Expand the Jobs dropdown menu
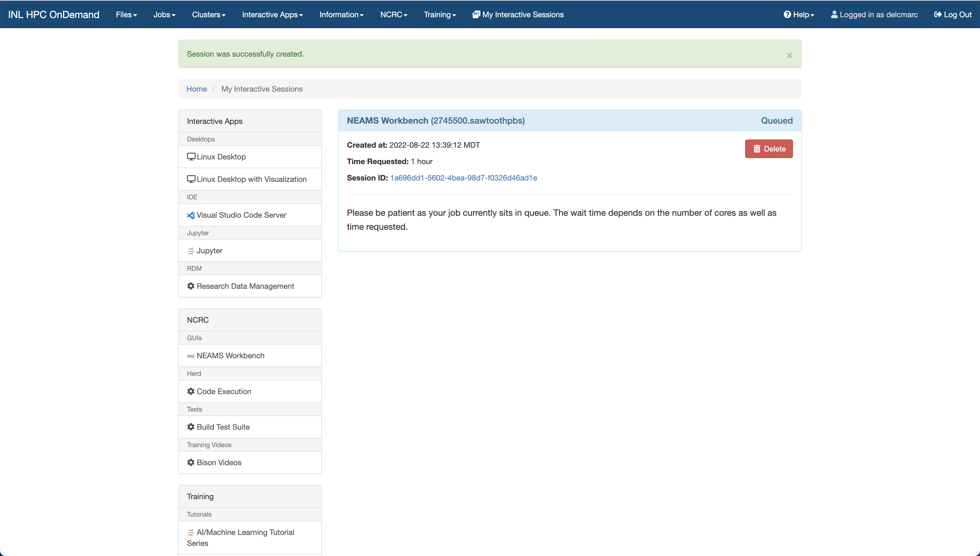Viewport: 980px width, 556px height. point(164,14)
